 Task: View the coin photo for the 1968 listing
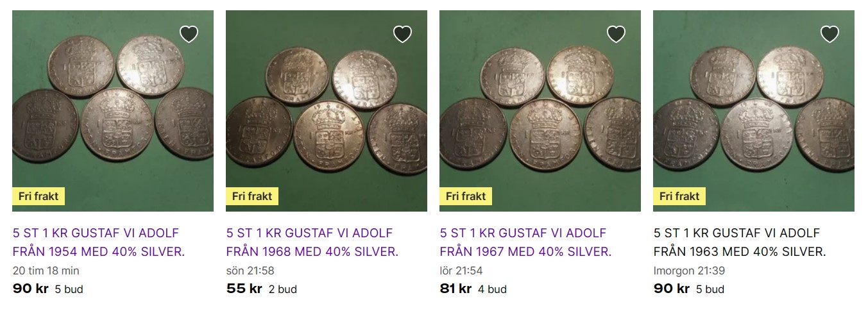click(x=327, y=110)
